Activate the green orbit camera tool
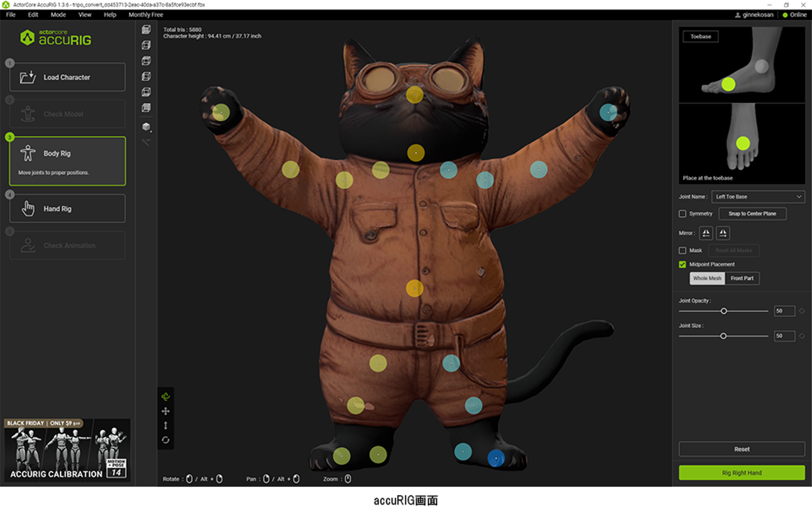Screen dimensions: 812x514 click(166, 397)
